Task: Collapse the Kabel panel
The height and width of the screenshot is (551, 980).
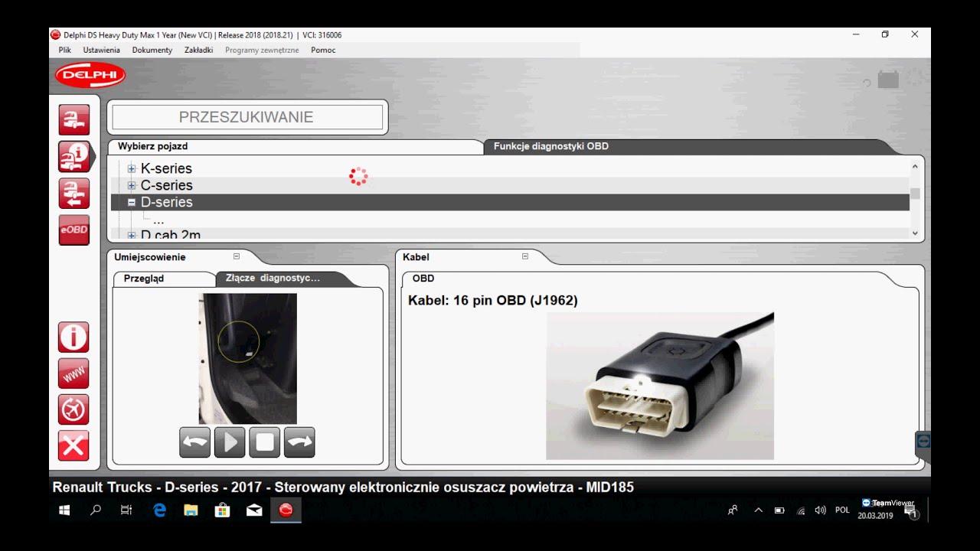Action: [x=525, y=256]
